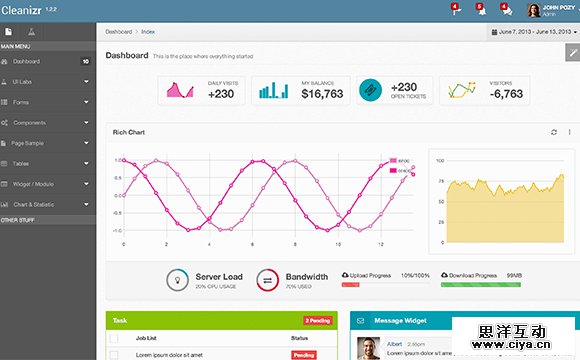Click the yellow area chart panel
Image resolution: width=580 pixels, height=360 pixels.
(x=502, y=202)
